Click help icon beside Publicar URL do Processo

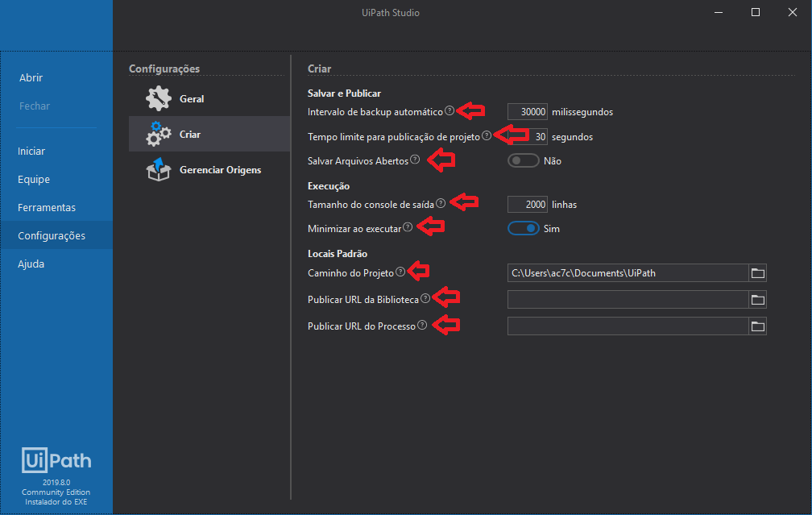(x=422, y=325)
